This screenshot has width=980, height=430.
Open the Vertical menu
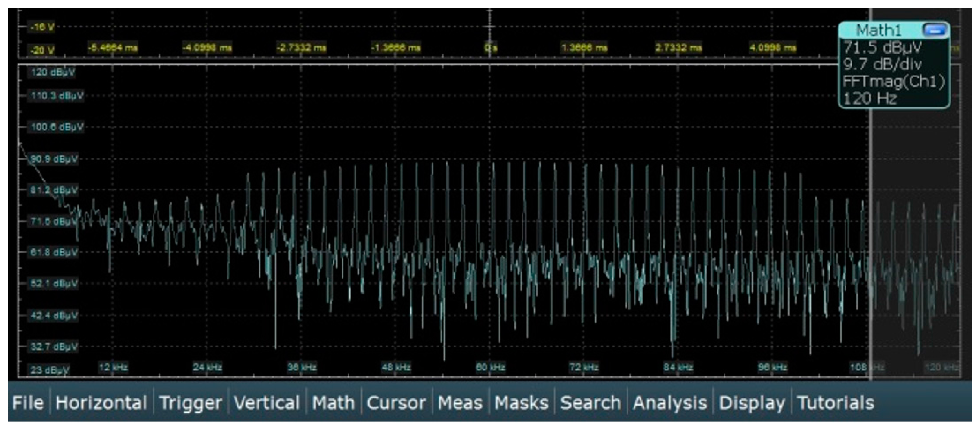coord(267,403)
